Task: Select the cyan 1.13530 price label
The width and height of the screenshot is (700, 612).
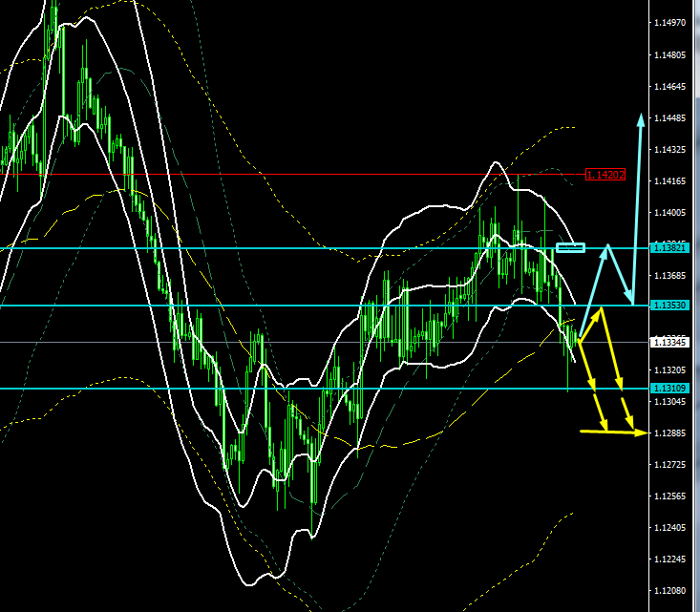Action: click(669, 306)
